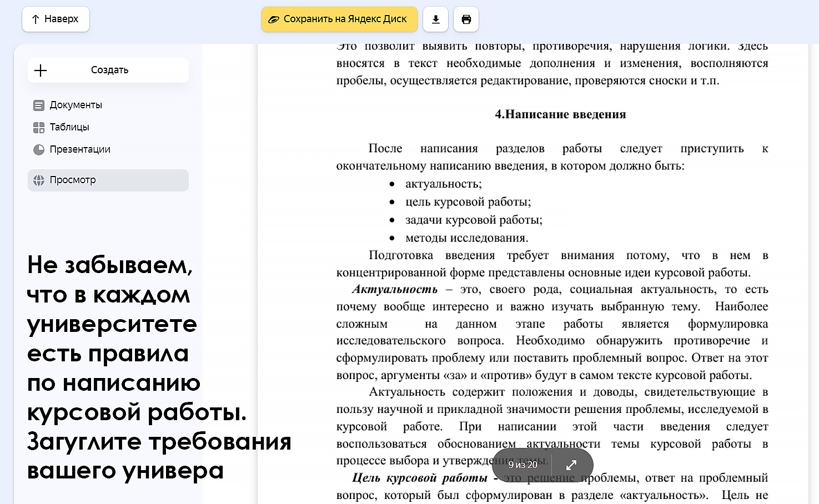Click the bullet text актуальность;

click(x=444, y=184)
